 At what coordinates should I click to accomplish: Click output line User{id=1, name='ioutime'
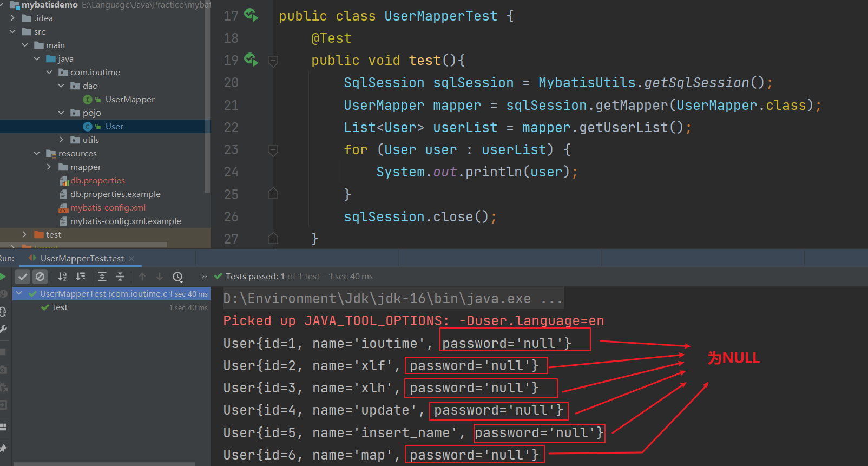pyautogui.click(x=397, y=344)
